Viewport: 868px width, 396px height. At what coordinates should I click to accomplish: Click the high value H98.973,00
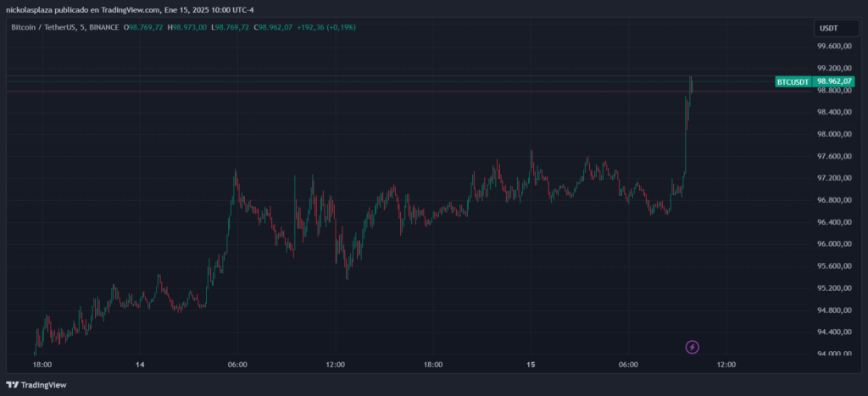click(x=187, y=27)
